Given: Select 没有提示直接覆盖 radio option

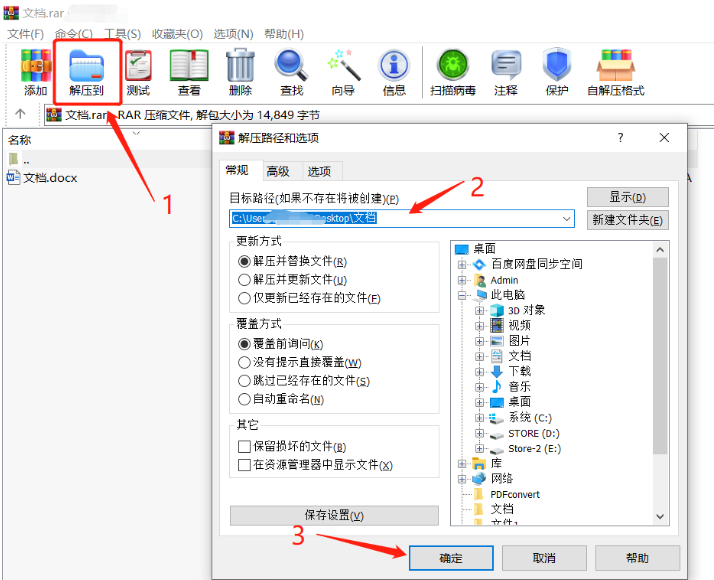Looking at the screenshot, I should (245, 362).
